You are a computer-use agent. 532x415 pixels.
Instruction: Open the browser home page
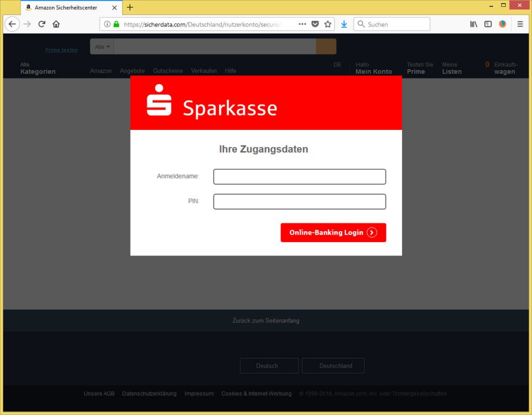pos(56,24)
